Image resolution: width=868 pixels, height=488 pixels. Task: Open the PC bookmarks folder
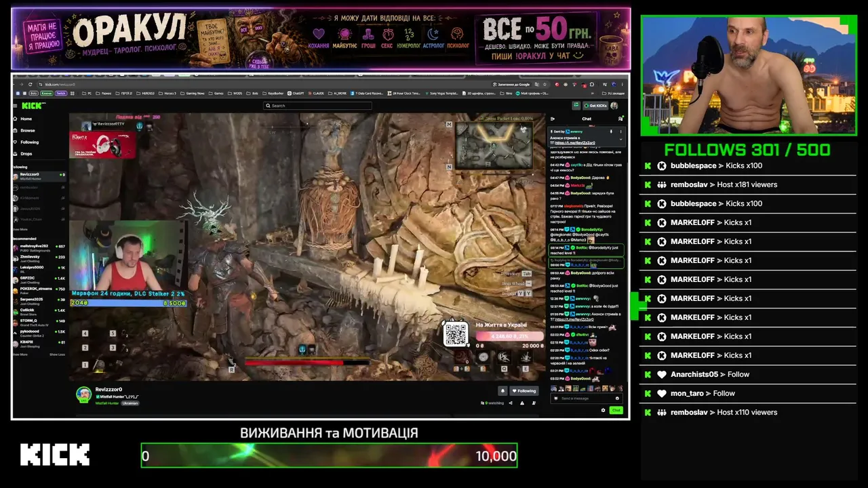(86, 94)
